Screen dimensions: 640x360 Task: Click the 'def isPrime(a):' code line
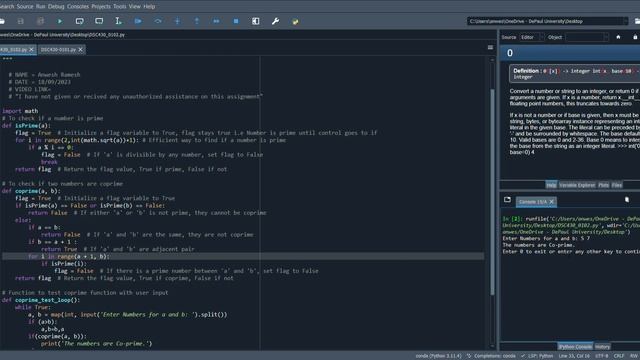pos(27,126)
